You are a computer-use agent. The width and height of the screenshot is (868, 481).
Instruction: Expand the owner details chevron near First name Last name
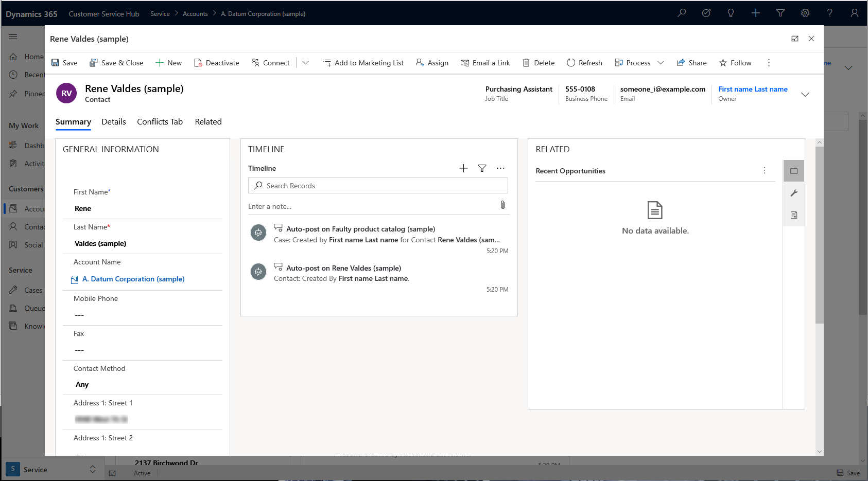(x=805, y=94)
